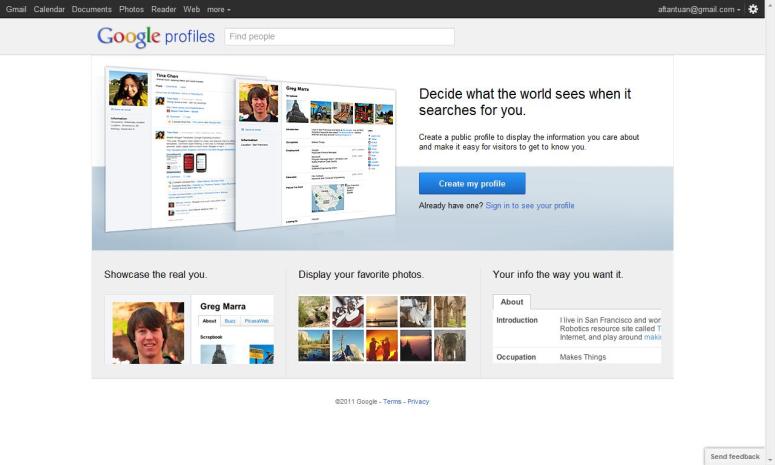This screenshot has width=775, height=465.
Task: Expand the 'more' dropdown menu
Action: click(x=218, y=9)
